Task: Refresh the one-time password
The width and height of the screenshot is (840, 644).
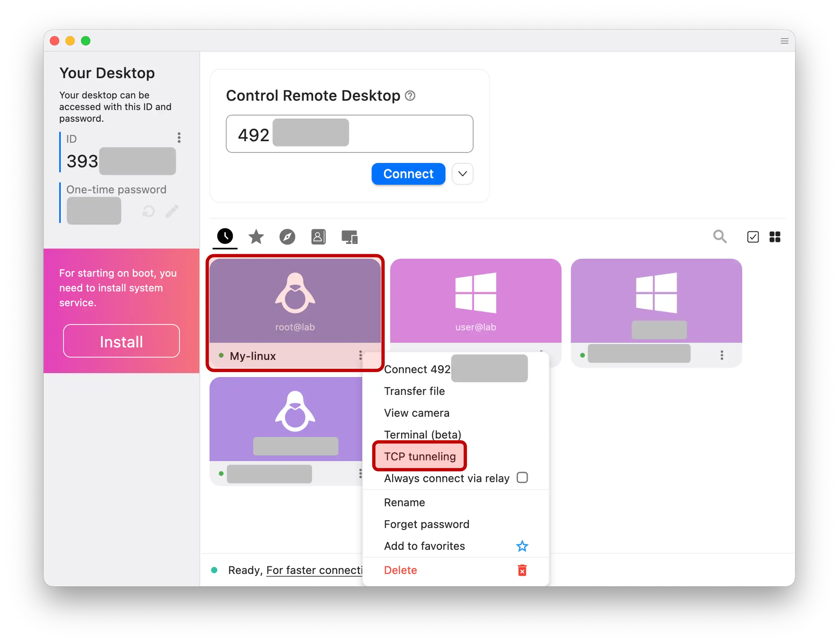Action: [148, 211]
